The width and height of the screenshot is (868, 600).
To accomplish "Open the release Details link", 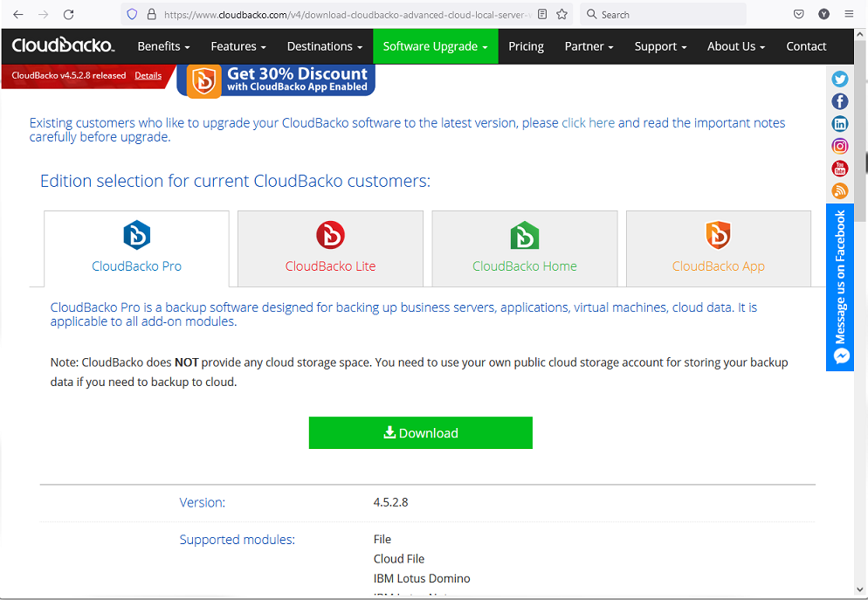I will coord(148,76).
